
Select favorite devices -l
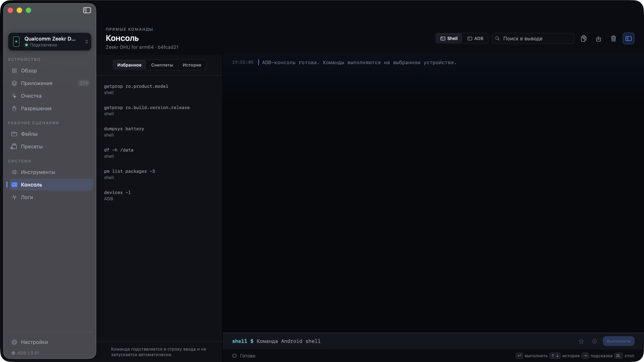[160, 195]
